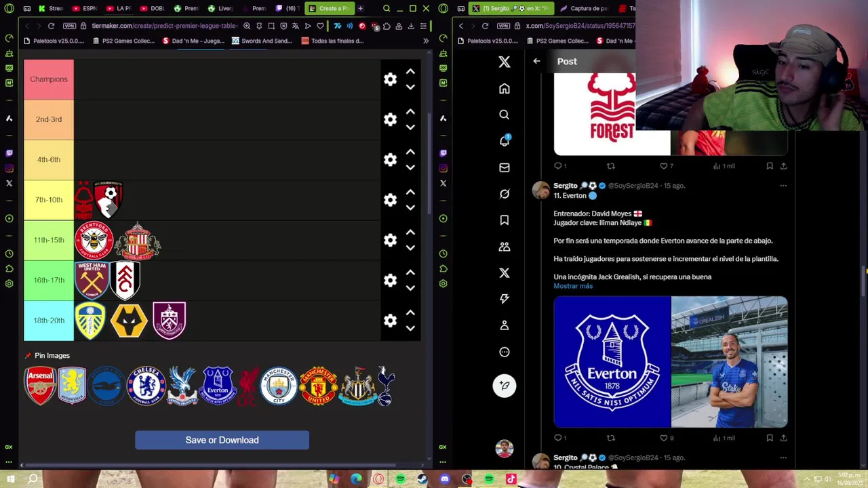868x488 pixels.
Task: Pick the Everton crest in tiermaker pool
Action: pos(218,386)
